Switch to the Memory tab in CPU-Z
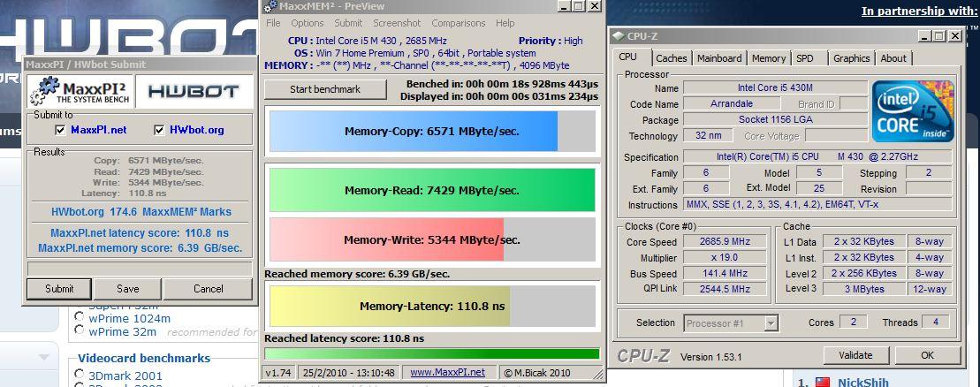Screen dimensions: 980x387 coord(768,58)
